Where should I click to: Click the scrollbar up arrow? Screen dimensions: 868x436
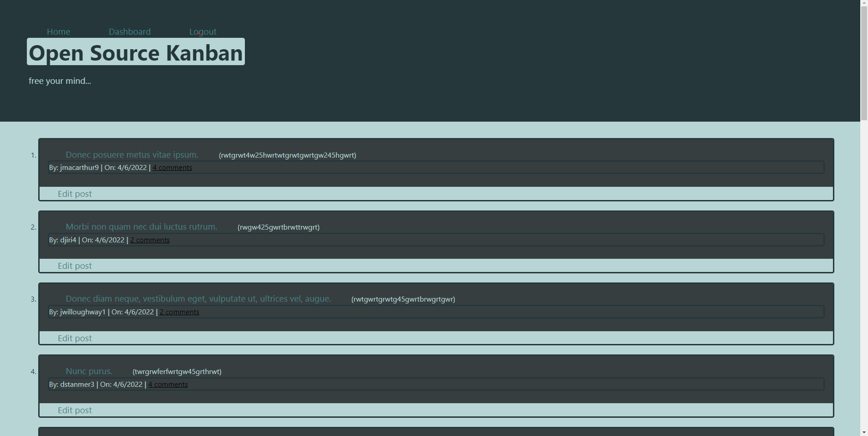863,3
